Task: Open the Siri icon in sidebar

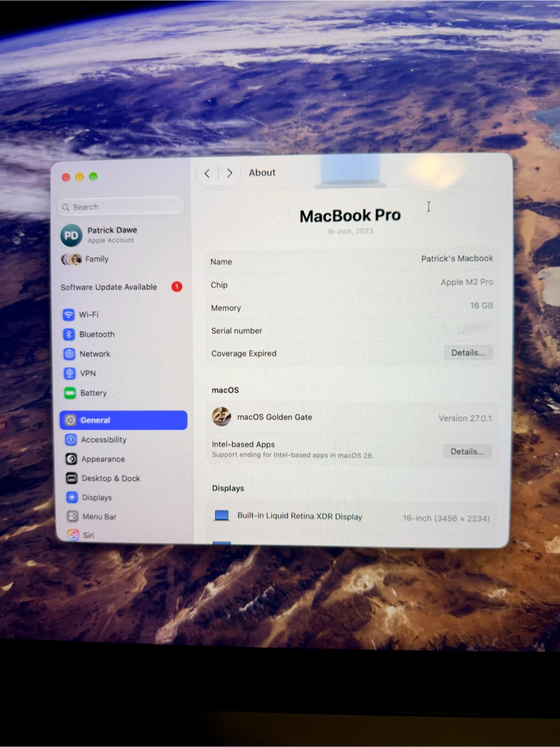Action: (x=73, y=535)
